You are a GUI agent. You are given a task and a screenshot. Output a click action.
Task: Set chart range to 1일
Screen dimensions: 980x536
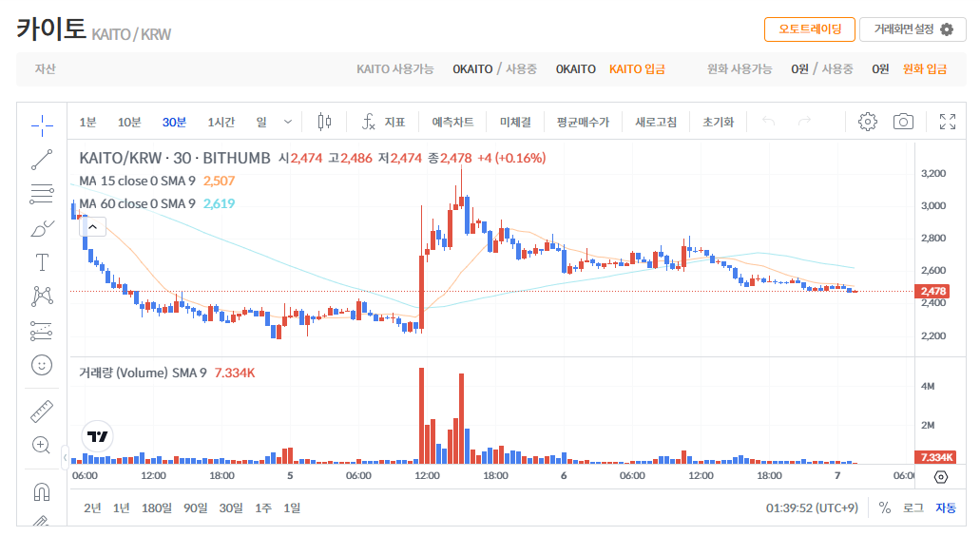click(292, 507)
